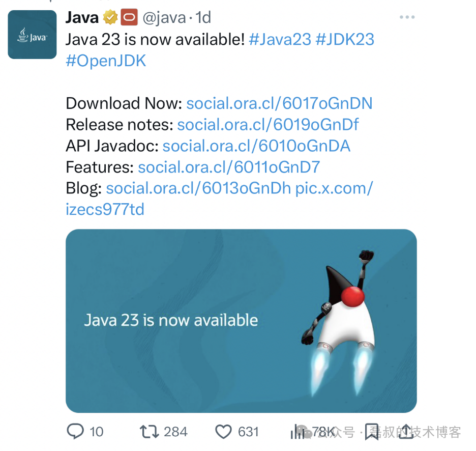Screen dimensions: 476x451
Task: Share the tweet with share icon
Action: coord(406,432)
